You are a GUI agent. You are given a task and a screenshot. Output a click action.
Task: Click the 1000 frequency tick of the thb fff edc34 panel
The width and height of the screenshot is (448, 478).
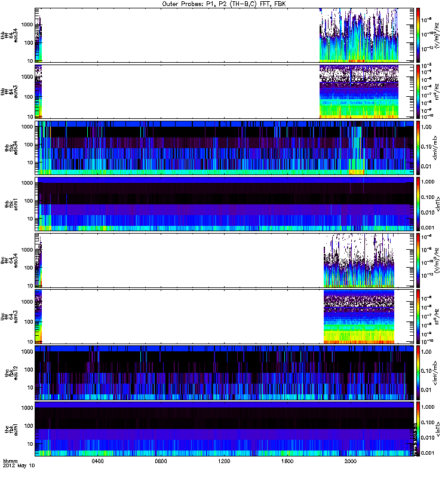click(x=27, y=24)
